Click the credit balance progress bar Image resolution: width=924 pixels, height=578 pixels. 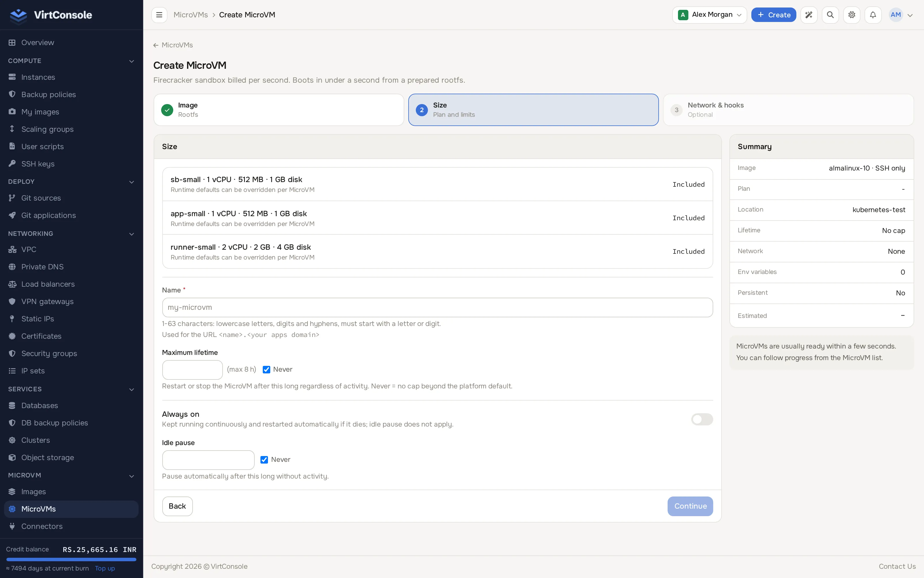[71, 560]
